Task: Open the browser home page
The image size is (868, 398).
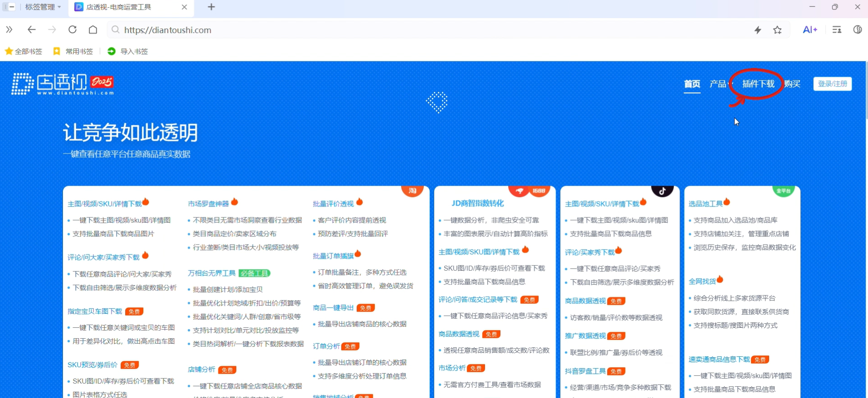Action: 93,30
